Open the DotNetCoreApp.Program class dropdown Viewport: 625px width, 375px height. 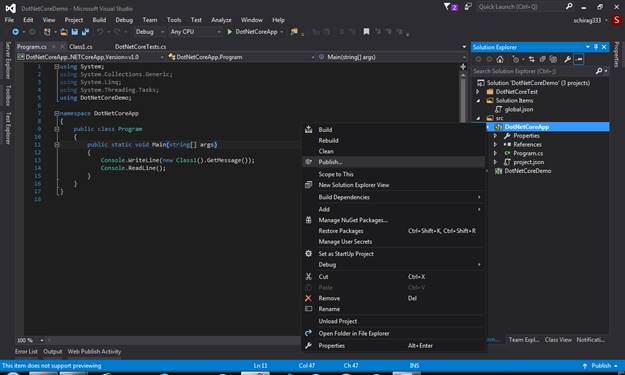242,57
